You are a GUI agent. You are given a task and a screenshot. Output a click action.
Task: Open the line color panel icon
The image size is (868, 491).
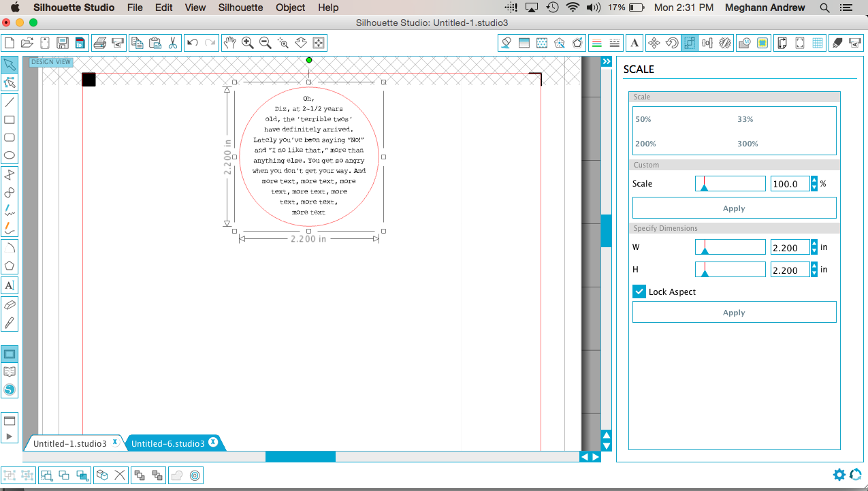pos(597,43)
